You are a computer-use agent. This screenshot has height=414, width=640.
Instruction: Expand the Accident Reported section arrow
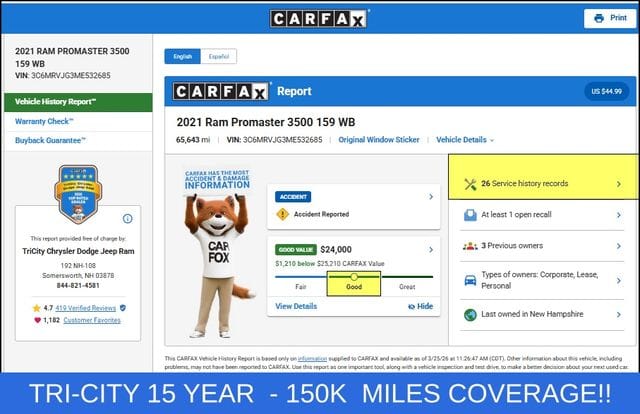point(431,197)
